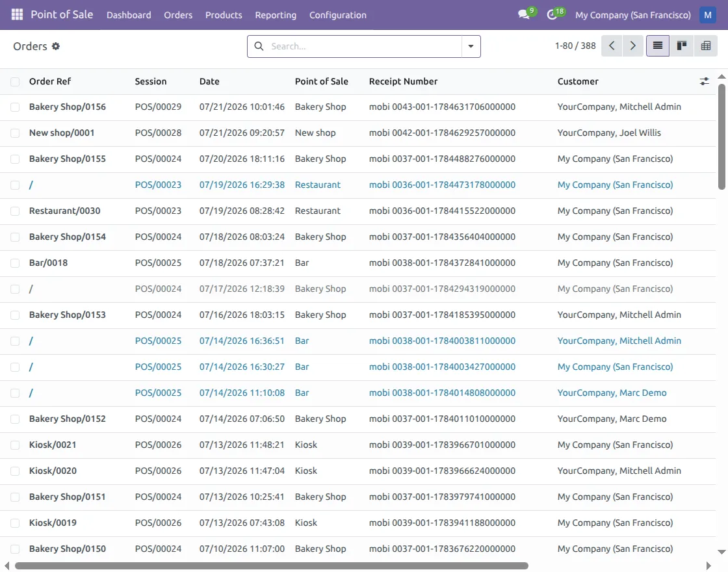Open the apps grid home menu

pyautogui.click(x=17, y=14)
